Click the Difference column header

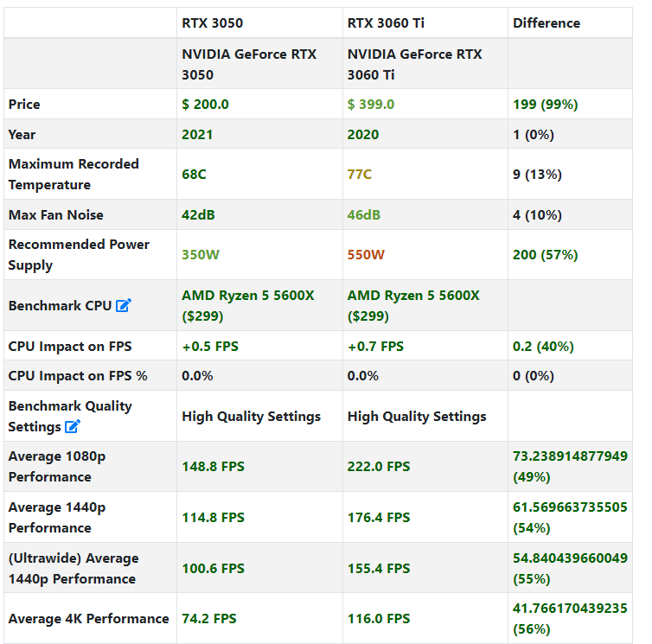pyautogui.click(x=547, y=22)
